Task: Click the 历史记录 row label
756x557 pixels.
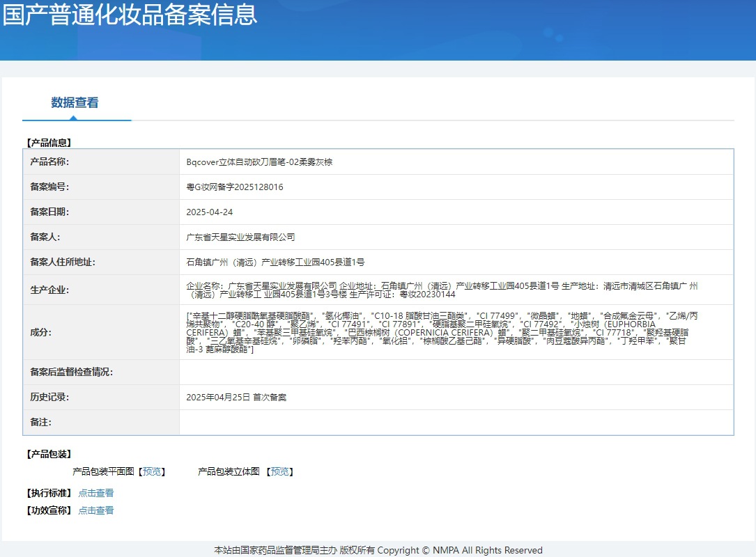Action: (x=49, y=397)
